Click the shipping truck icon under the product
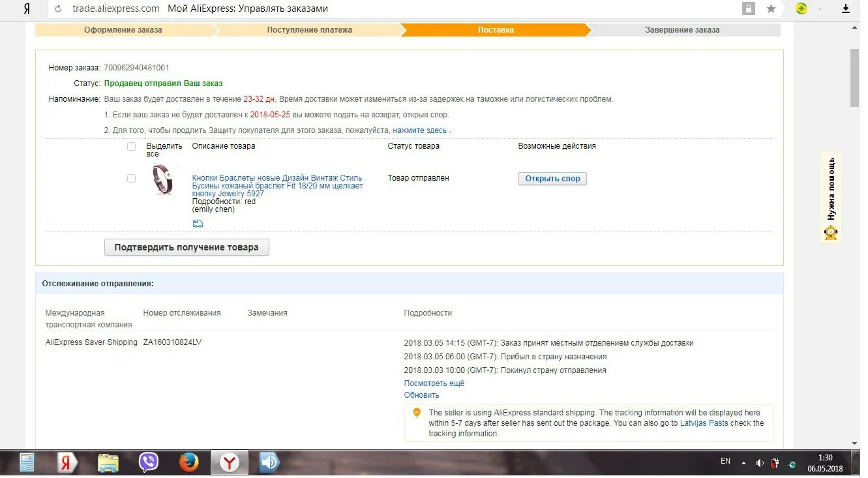The image size is (868, 478). (x=198, y=224)
